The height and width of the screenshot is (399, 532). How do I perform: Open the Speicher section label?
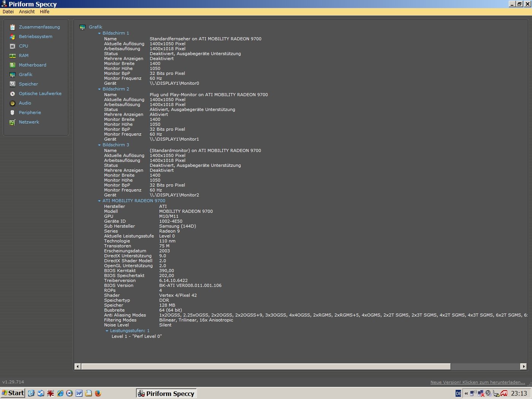[28, 84]
